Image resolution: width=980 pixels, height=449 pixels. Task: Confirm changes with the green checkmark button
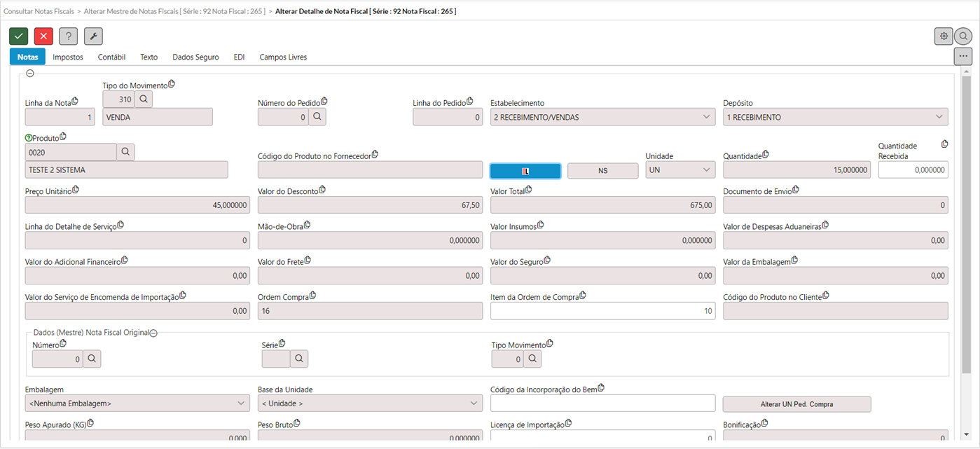click(19, 36)
